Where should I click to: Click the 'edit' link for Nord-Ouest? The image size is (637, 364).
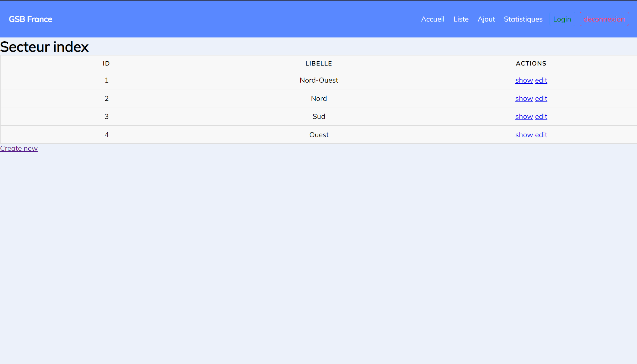tap(541, 80)
